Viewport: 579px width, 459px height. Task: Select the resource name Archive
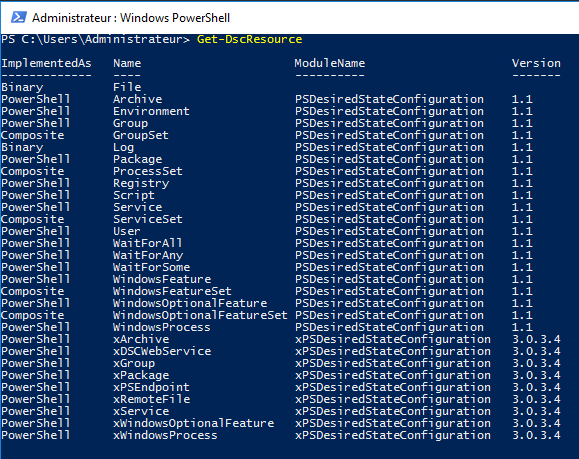point(137,99)
